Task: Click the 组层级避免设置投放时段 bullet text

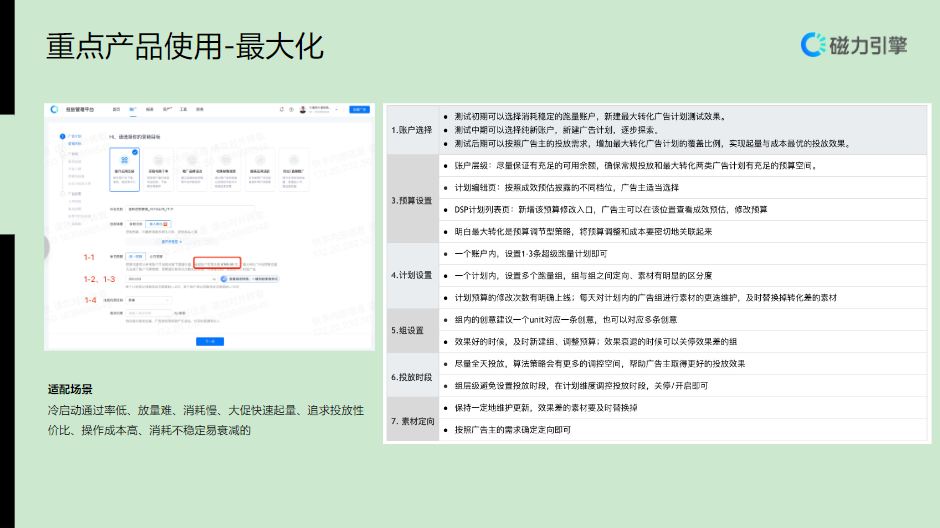Action: pyautogui.click(x=582, y=386)
